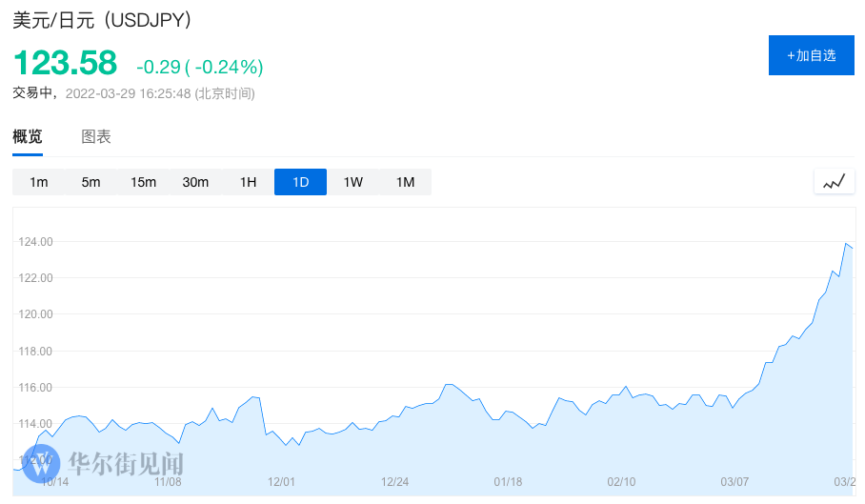The height and width of the screenshot is (504, 865).
Task: Click the 116.00 price axis label
Action: (34, 388)
